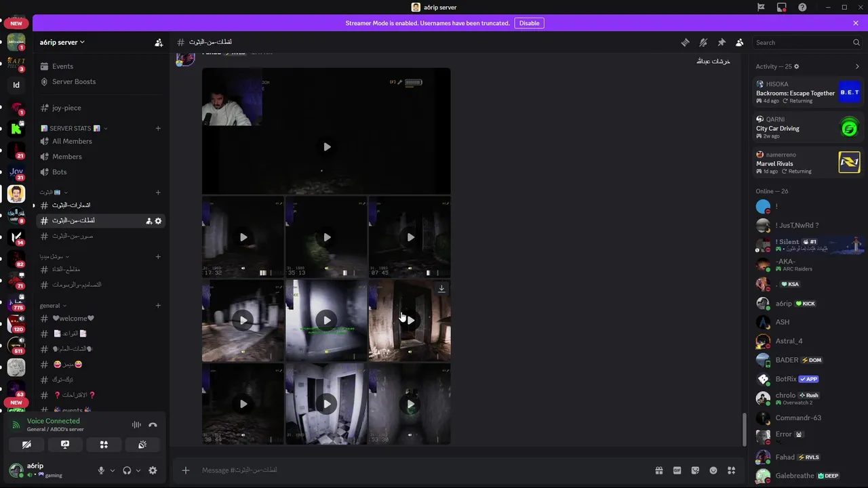Viewport: 868px width, 488px height.
Task: Dismiss the Streamer Mode banner
Action: (x=856, y=23)
